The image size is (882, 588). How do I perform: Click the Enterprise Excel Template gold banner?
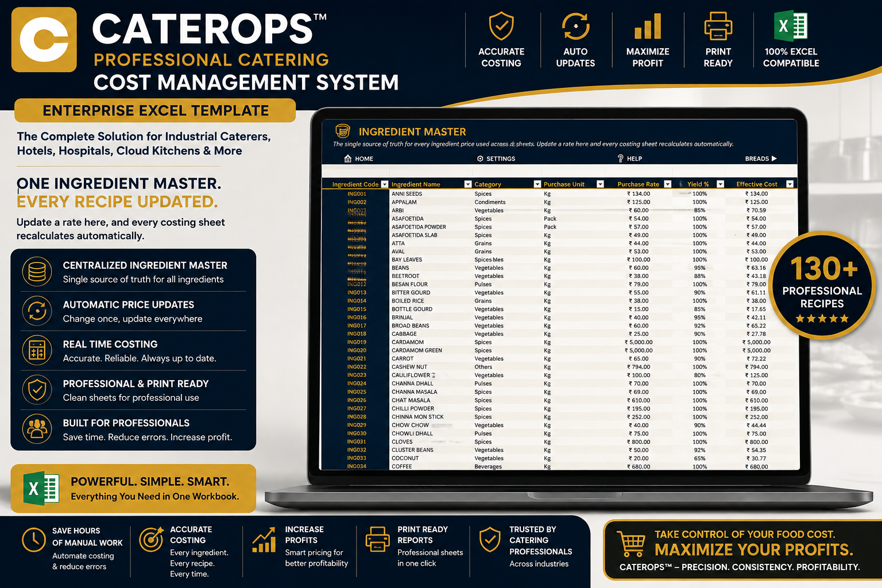point(155,110)
